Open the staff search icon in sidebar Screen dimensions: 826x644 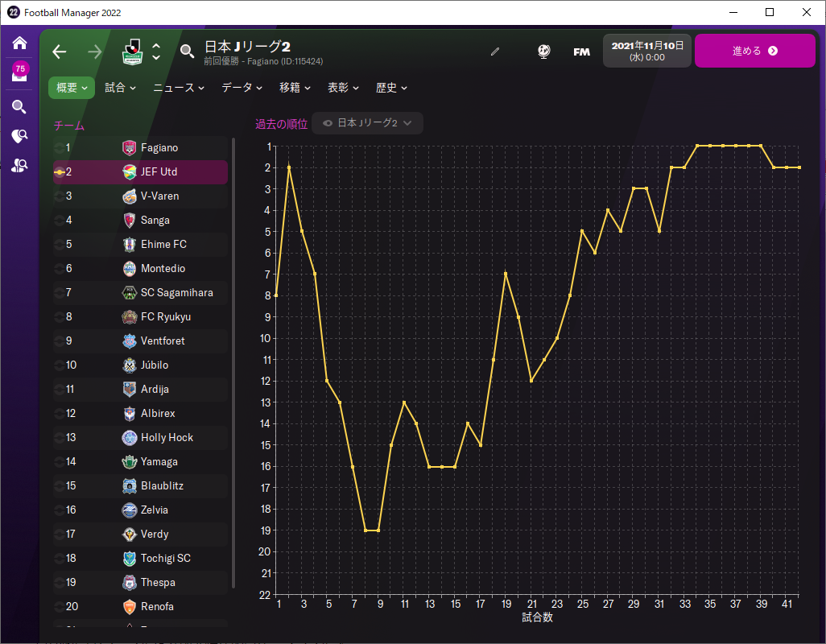tap(19, 166)
